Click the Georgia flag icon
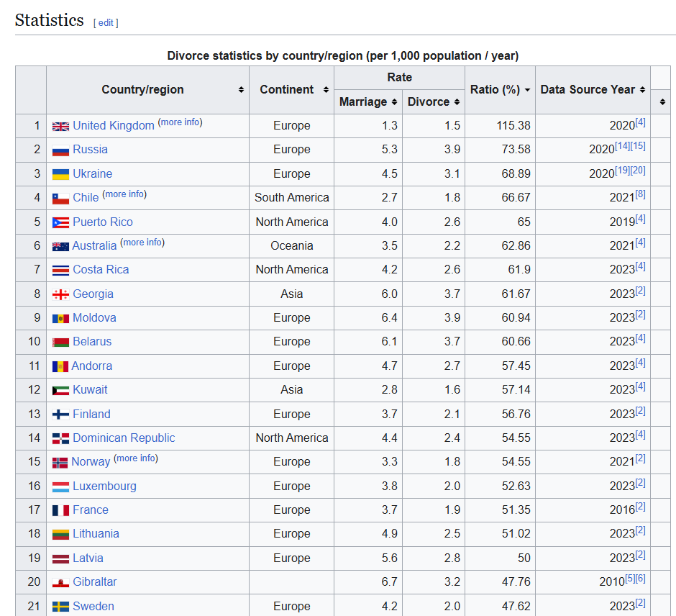This screenshot has height=616, width=676. pos(60,294)
